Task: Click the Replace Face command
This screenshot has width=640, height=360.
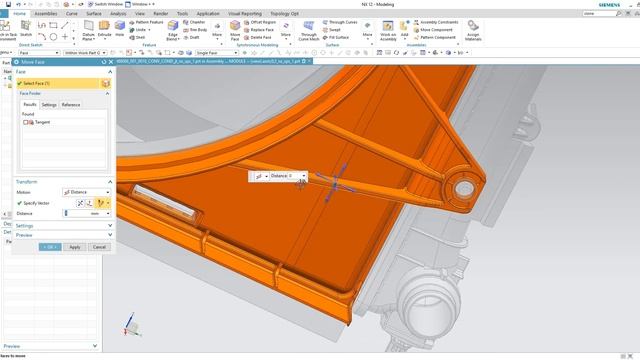Action: 259,30
